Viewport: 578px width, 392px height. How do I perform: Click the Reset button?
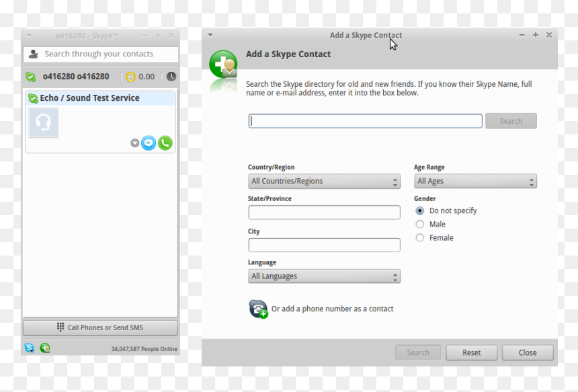point(471,352)
